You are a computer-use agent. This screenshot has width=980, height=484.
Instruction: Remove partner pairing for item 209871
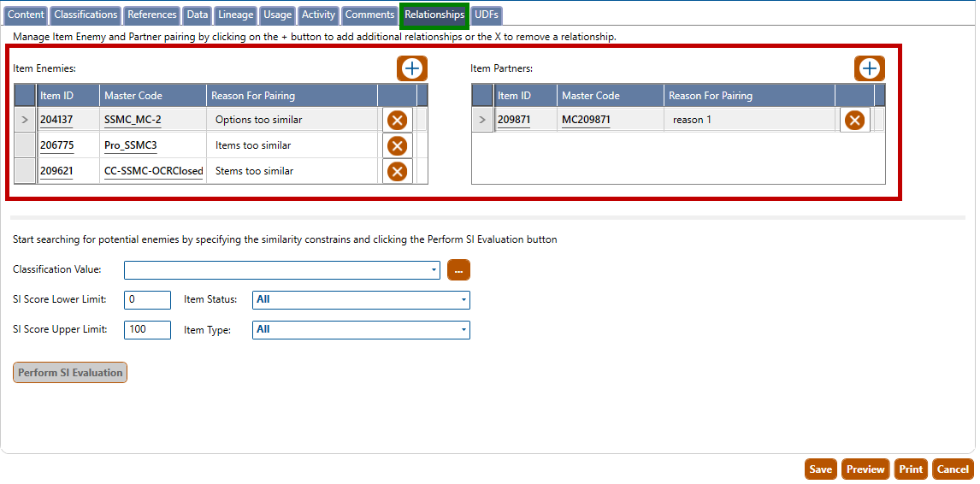tap(854, 121)
